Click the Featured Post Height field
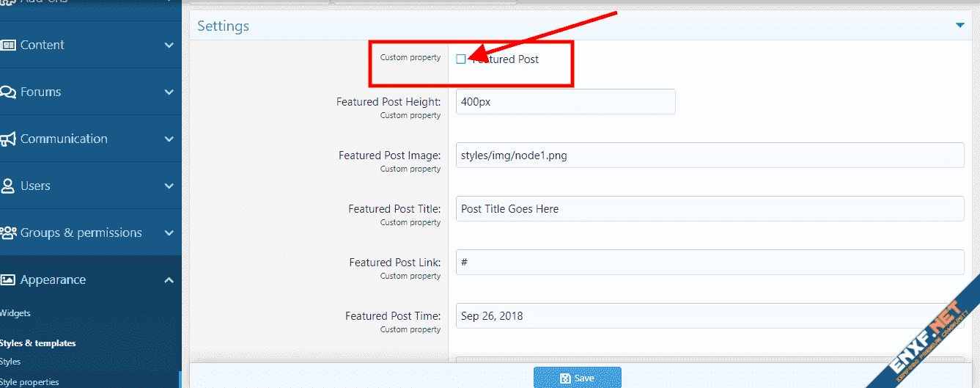 click(565, 102)
